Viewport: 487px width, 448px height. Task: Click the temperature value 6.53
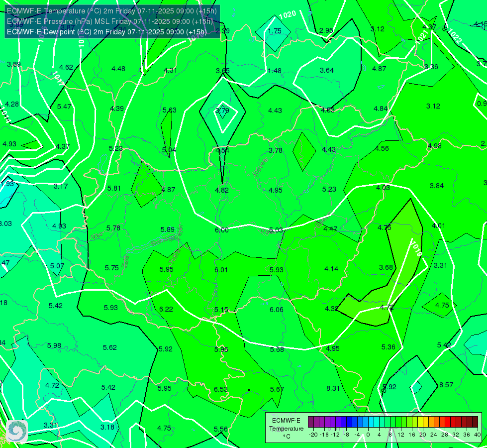tap(221, 389)
